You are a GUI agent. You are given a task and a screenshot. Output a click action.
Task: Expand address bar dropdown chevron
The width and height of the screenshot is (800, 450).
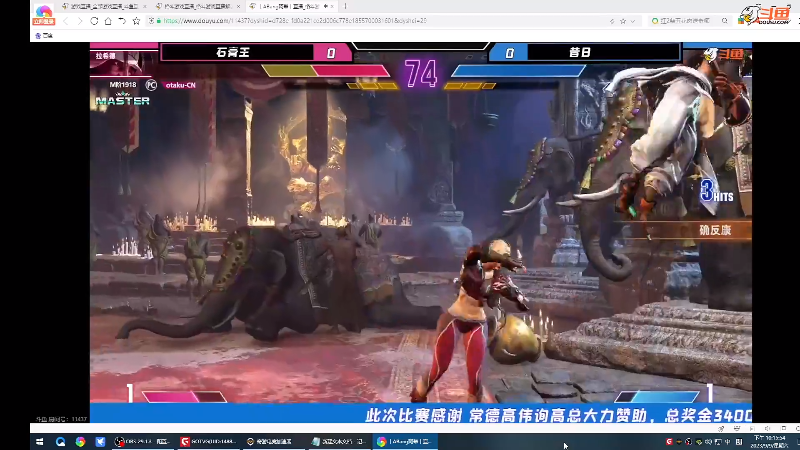[633, 21]
